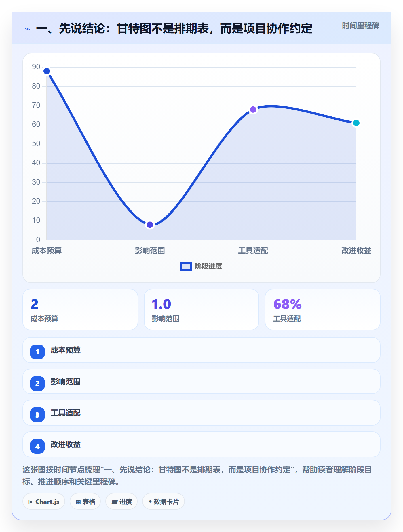Click the 影响范围 data point at chart minimum
Screen dimensions: 403x532
pos(150,225)
